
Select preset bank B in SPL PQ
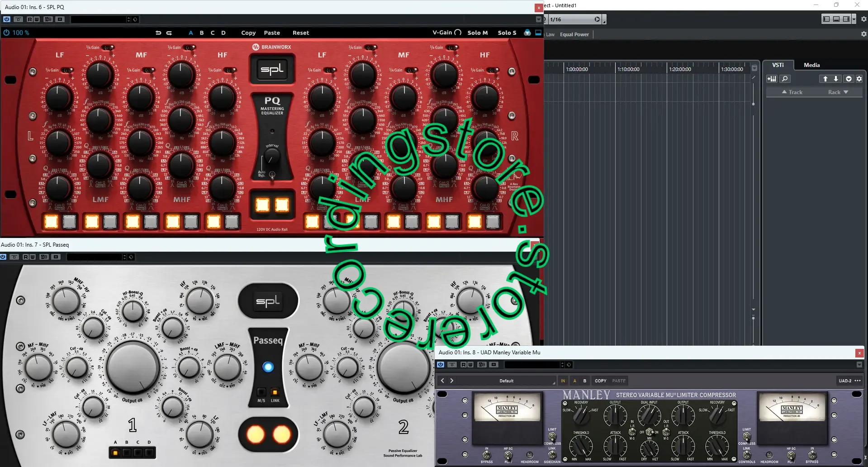(x=202, y=33)
